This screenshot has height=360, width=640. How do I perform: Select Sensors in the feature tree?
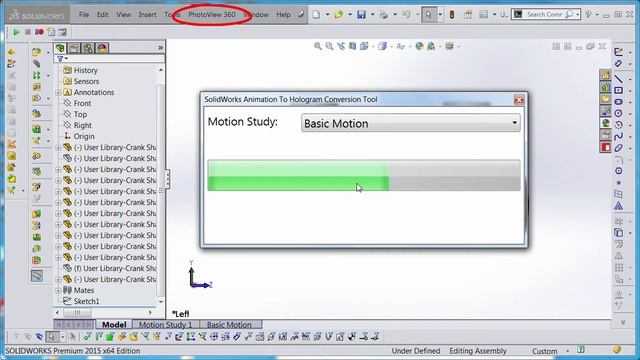(86, 81)
